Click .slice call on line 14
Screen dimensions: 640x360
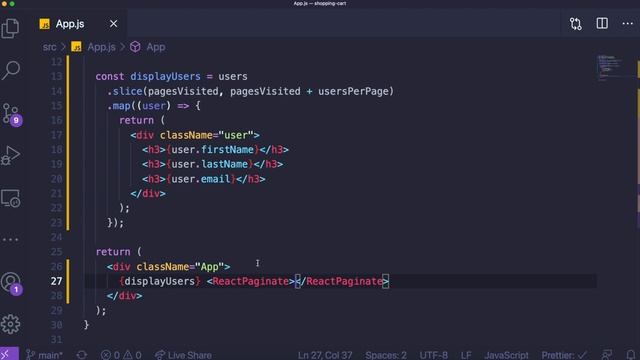tap(124, 91)
